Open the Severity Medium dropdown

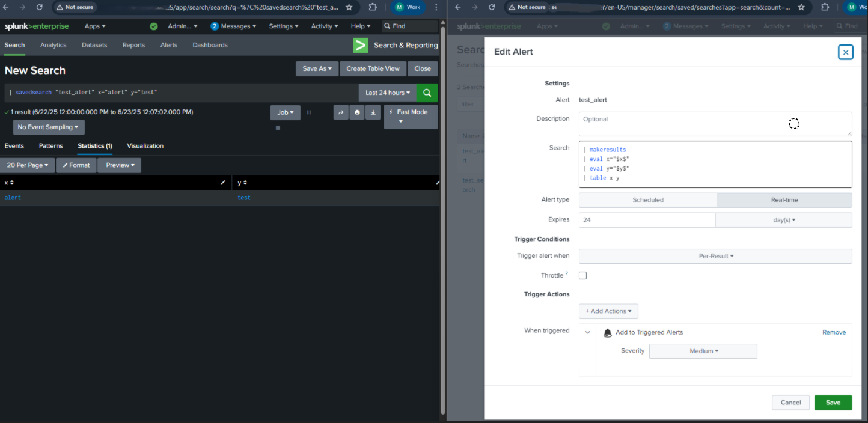(x=703, y=351)
